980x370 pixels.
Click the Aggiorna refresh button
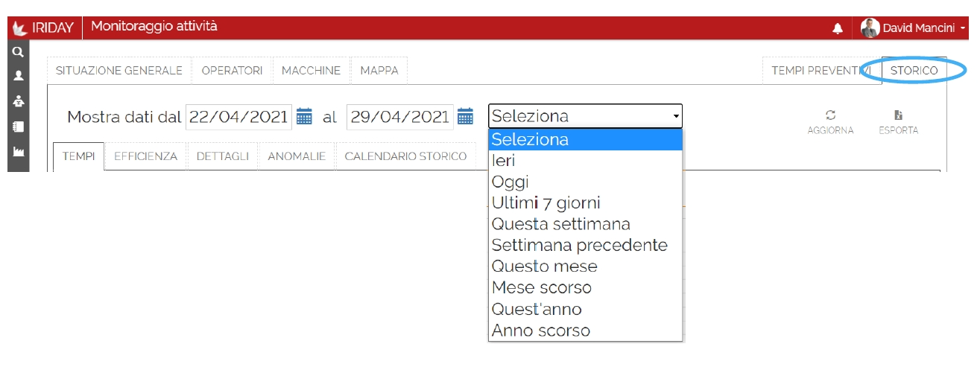point(830,121)
